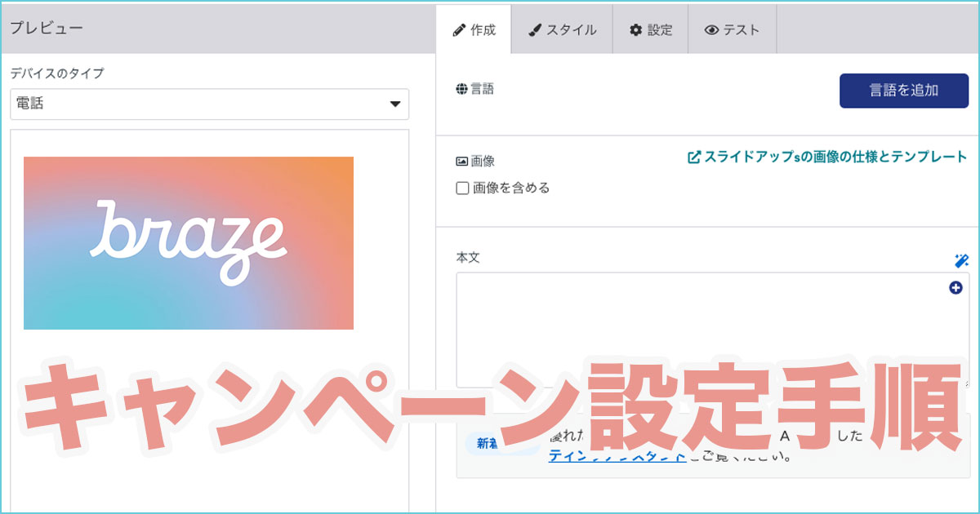The image size is (980, 514).
Task: Click the 言語を追加 button
Action: pos(904,91)
